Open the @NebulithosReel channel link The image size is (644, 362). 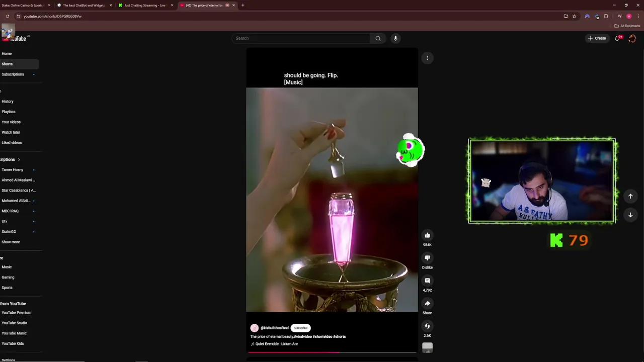(274, 328)
